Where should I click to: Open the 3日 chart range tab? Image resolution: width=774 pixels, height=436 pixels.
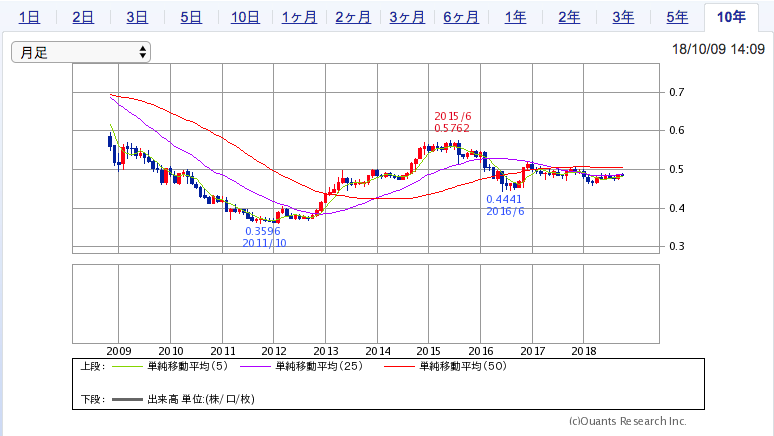(137, 17)
